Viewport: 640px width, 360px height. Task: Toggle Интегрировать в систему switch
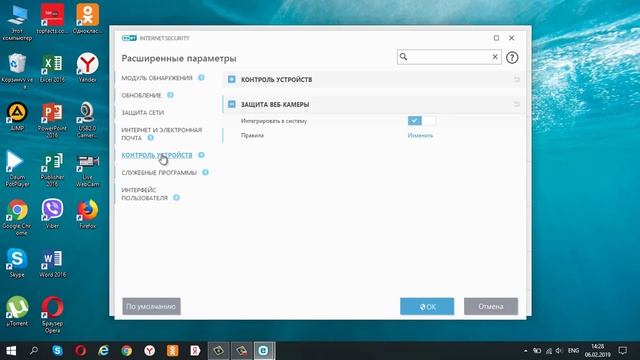pyautogui.click(x=421, y=120)
